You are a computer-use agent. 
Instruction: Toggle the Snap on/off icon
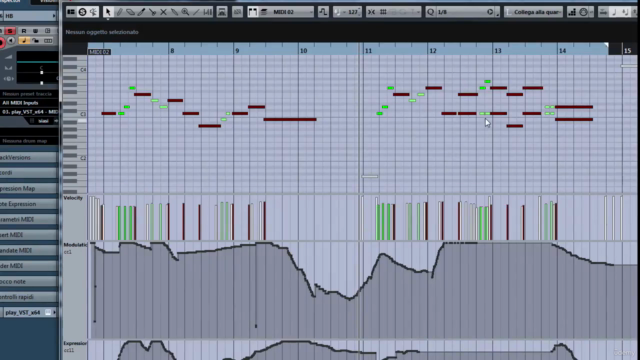[x=371, y=12]
